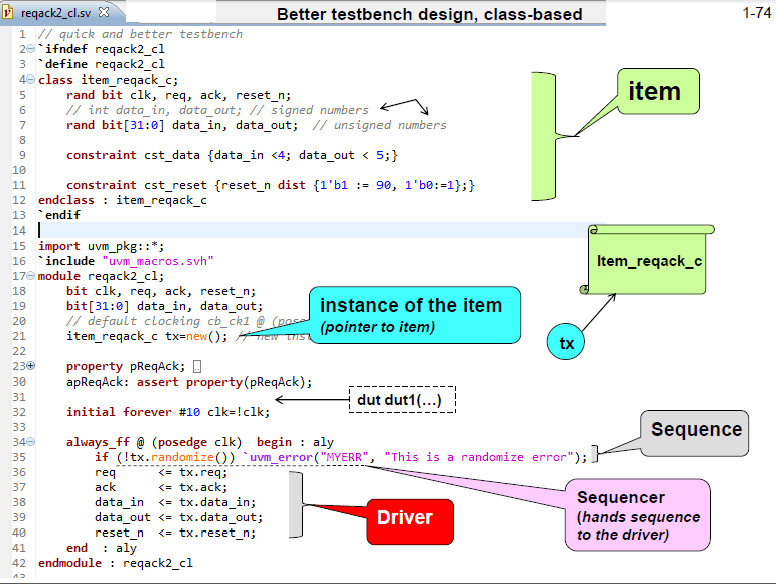Click line number 10 in the gutter
776x584 pixels.
tap(19, 170)
